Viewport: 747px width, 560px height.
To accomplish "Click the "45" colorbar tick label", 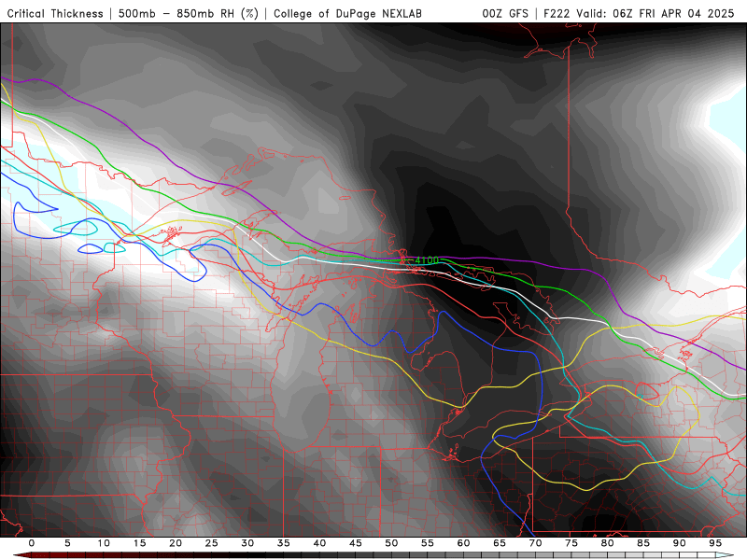I will coord(356,543).
